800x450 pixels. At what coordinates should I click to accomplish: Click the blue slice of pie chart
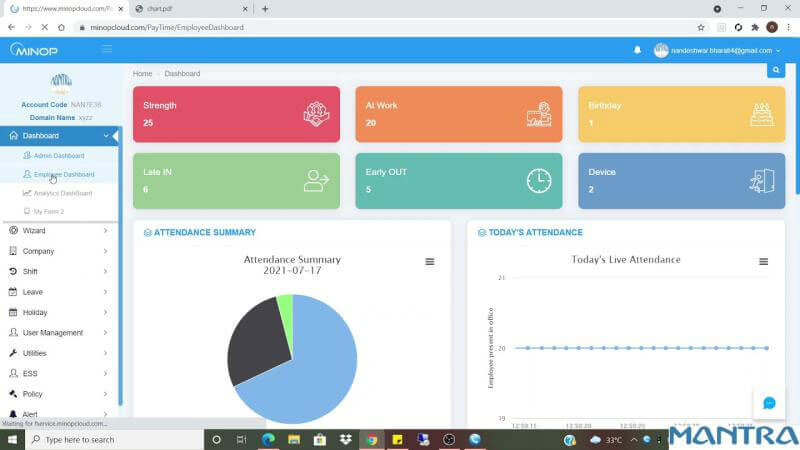310,370
